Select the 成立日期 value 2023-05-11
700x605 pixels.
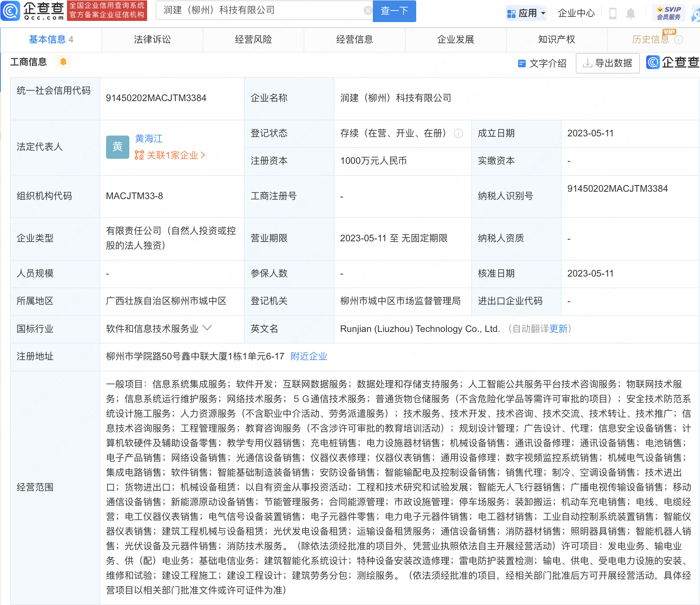(590, 133)
